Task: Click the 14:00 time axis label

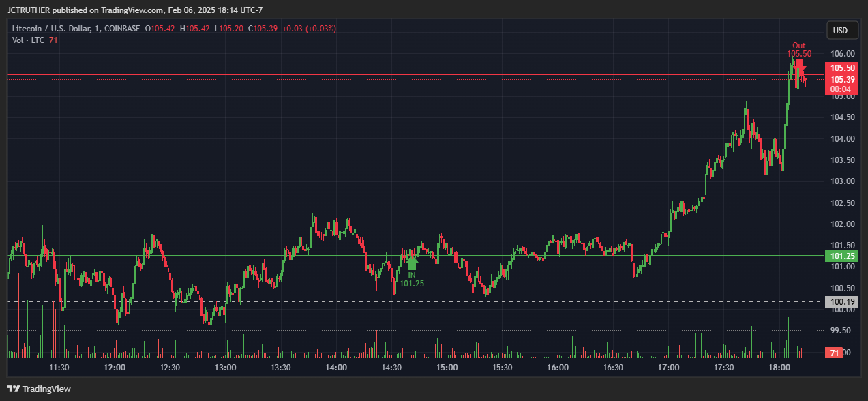Action: (x=336, y=368)
